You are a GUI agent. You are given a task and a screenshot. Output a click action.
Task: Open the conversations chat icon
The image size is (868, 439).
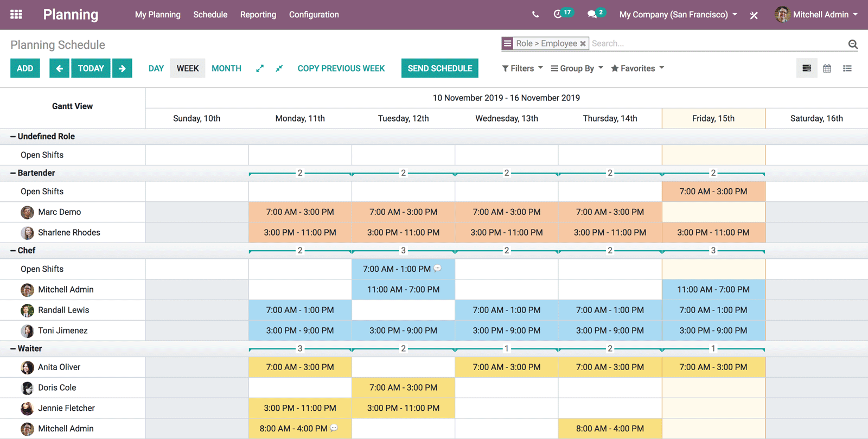pos(592,15)
